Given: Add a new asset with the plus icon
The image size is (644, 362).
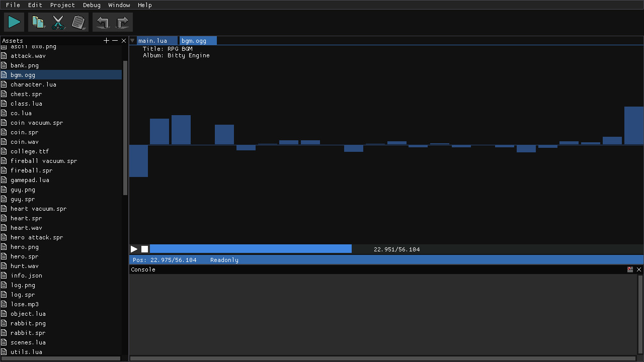Looking at the screenshot, I should point(106,40).
